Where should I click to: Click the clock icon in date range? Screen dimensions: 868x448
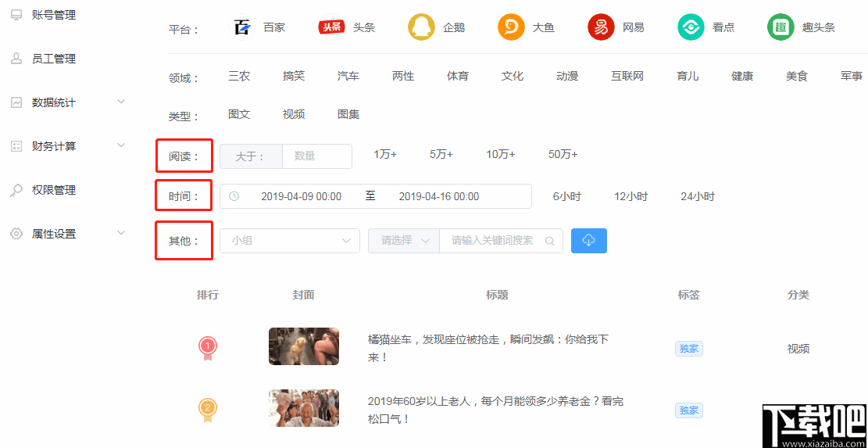click(x=234, y=196)
